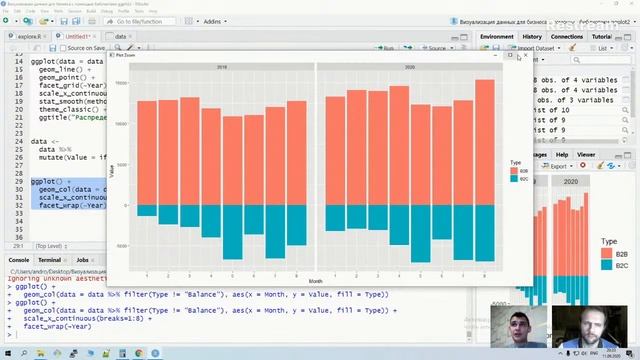Click the Create a project icon in the main toolbar
The width and height of the screenshot is (640, 360).
tap(28, 21)
